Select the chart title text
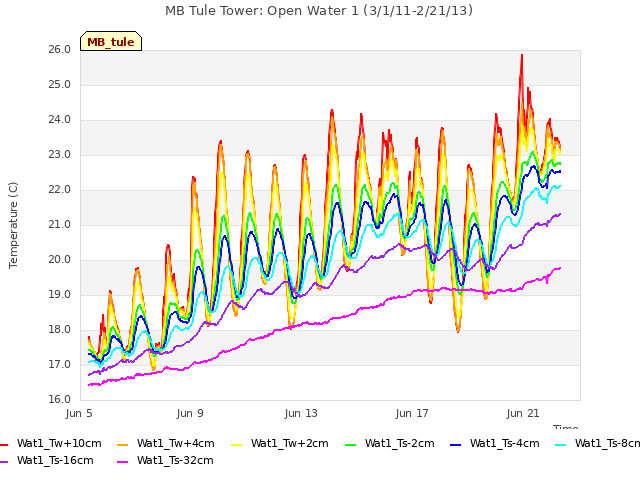 [x=319, y=11]
